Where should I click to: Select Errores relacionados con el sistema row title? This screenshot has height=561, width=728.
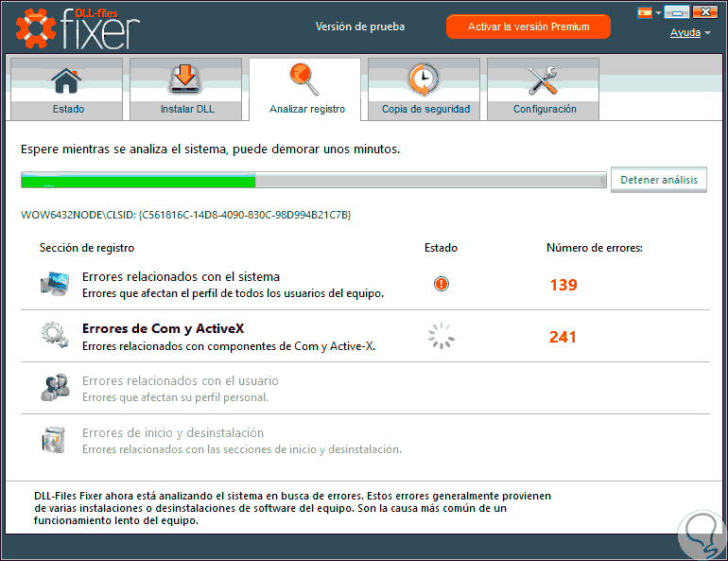point(181,277)
